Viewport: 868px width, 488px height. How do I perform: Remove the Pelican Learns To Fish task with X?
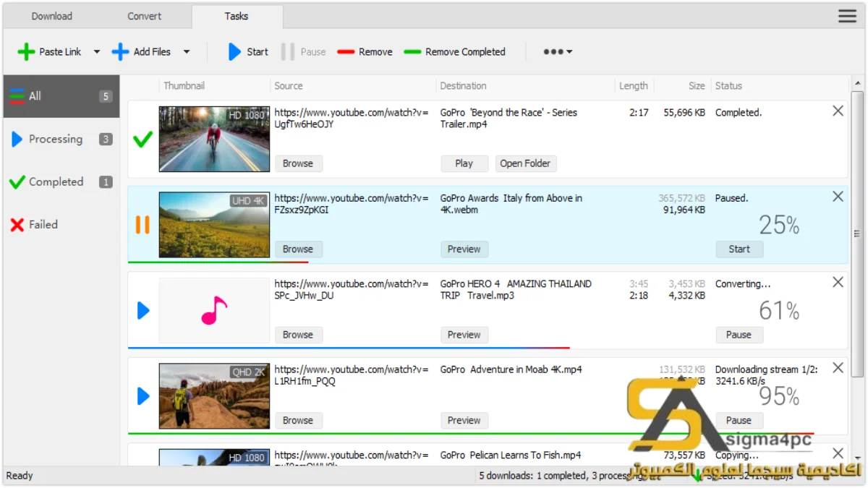click(838, 453)
